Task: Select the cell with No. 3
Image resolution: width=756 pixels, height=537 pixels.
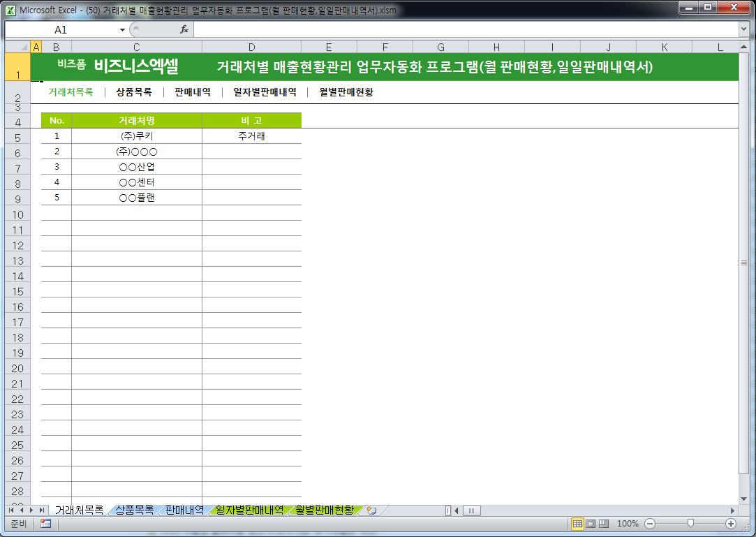Action: (57, 167)
